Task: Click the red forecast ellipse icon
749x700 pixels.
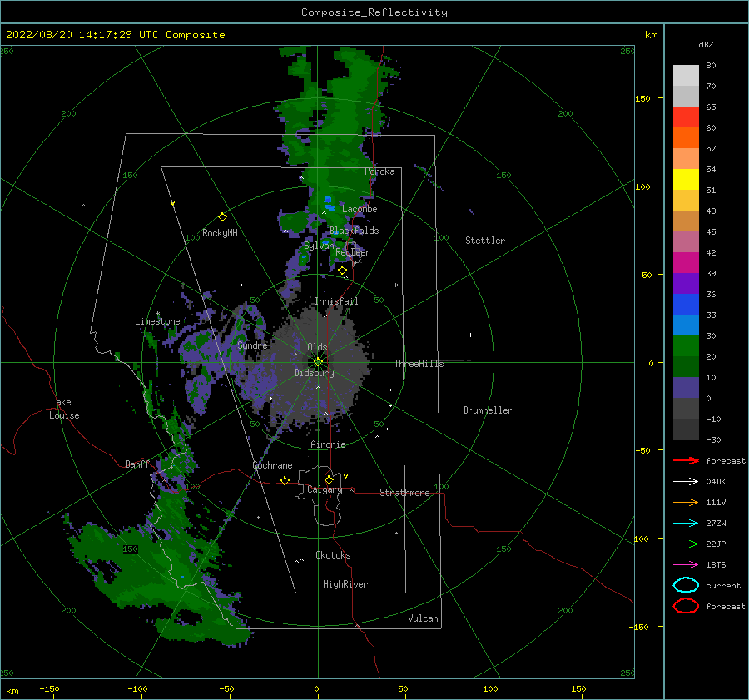Action: coord(686,606)
